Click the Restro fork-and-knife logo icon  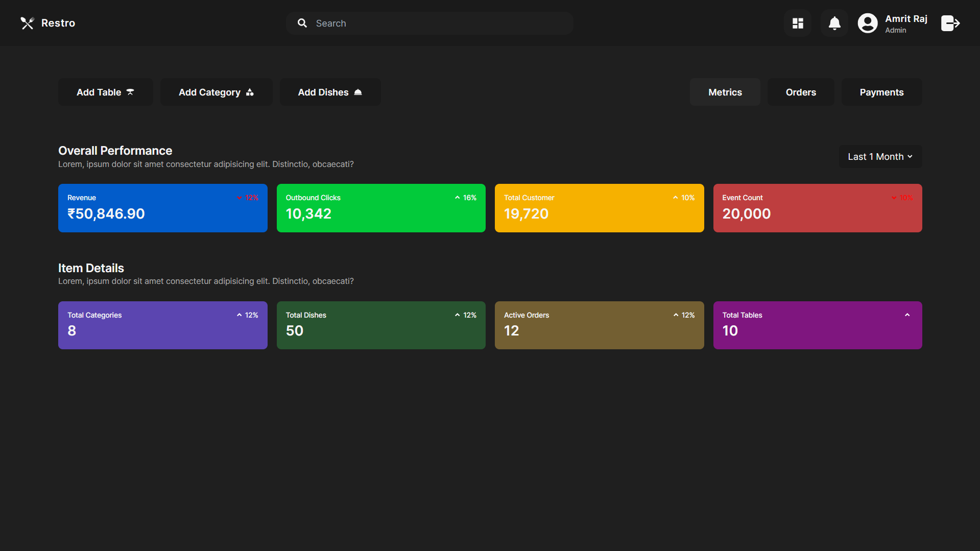point(27,23)
